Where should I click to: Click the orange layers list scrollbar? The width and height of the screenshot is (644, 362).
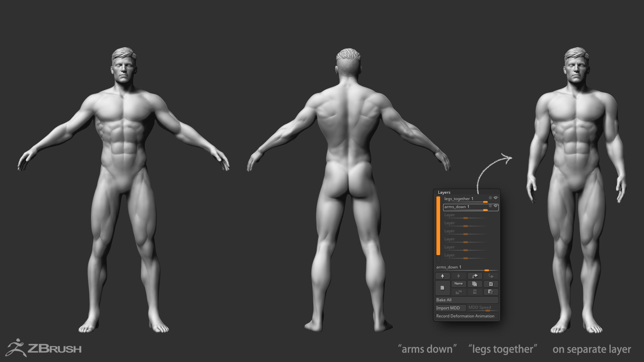coord(438,226)
